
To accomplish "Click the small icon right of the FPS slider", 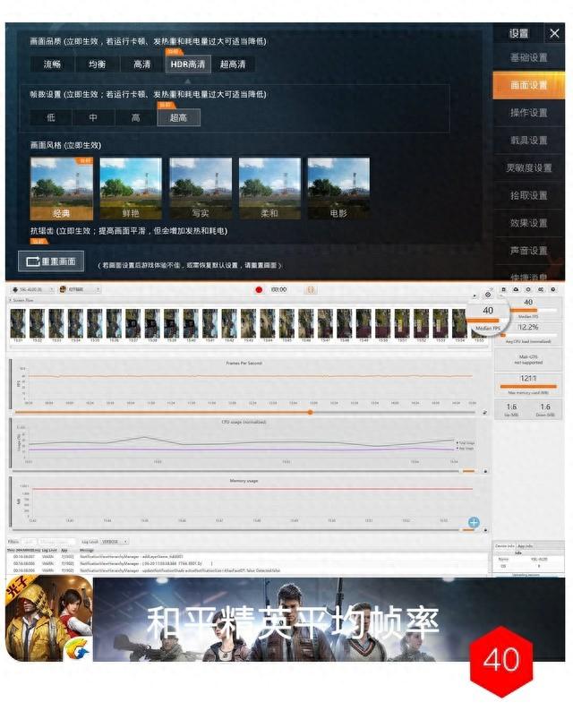I will (x=484, y=412).
